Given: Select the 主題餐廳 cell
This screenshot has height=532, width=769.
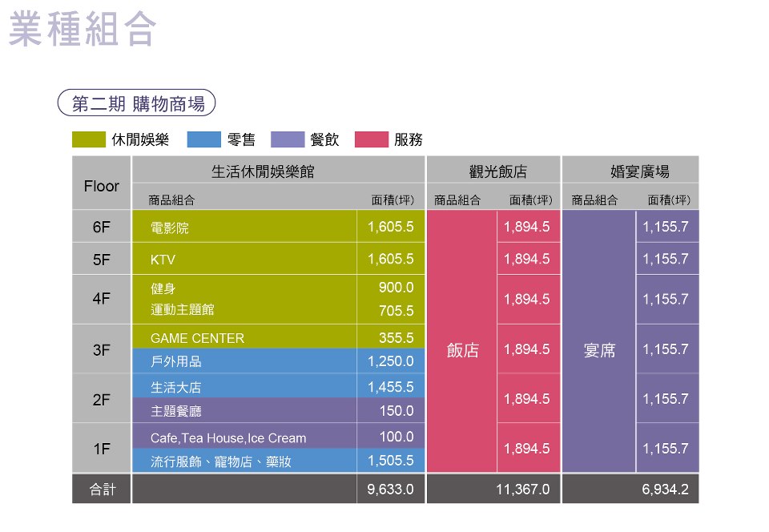Looking at the screenshot, I should (244, 410).
